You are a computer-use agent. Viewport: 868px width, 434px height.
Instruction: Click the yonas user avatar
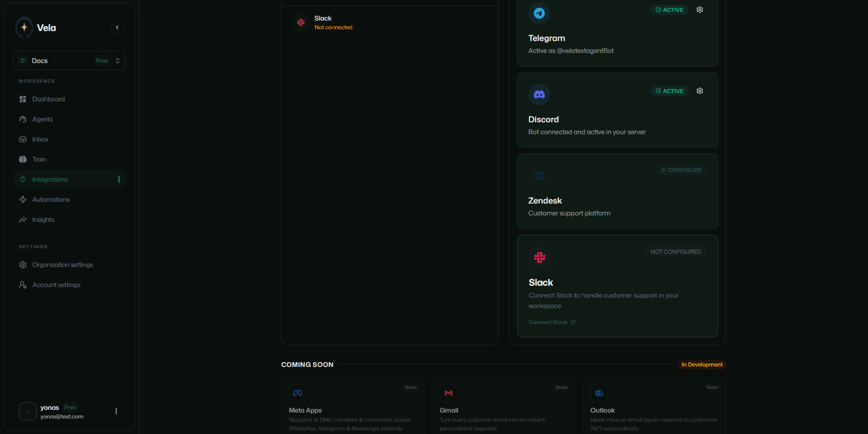pyautogui.click(x=28, y=411)
